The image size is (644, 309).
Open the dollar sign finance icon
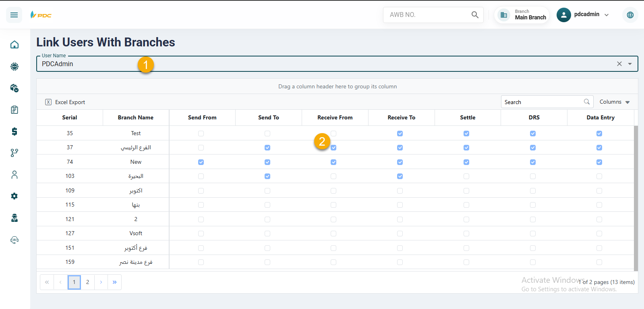pos(14,132)
